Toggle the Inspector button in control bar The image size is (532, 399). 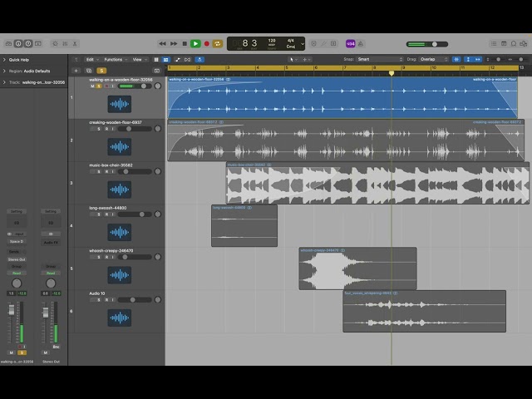click(x=18, y=43)
